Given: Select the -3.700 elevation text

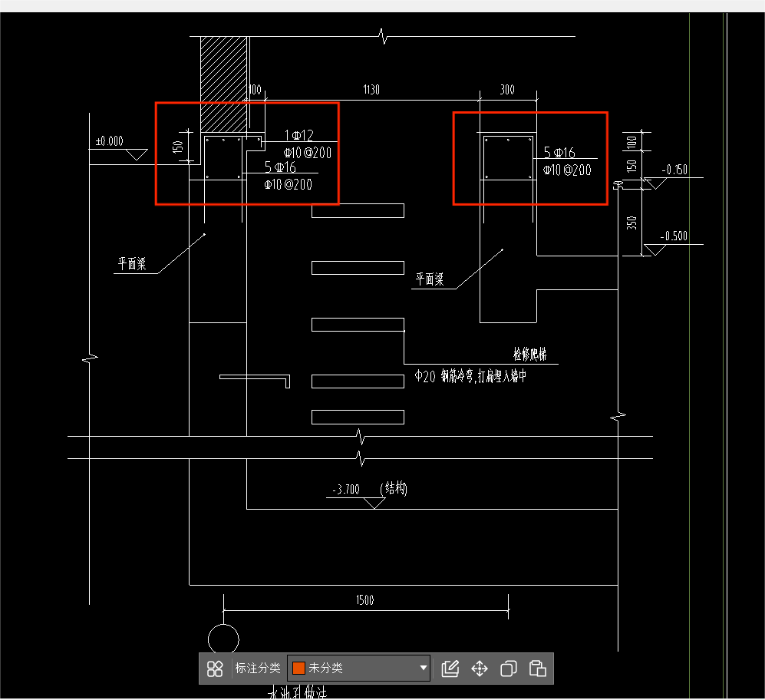Looking at the screenshot, I should (x=346, y=489).
